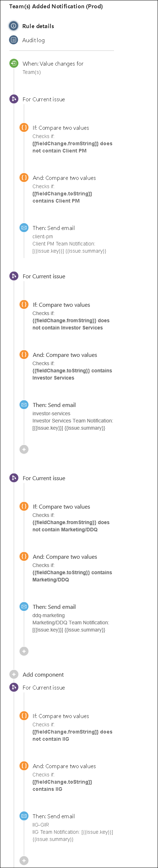Click the client-pm Send email action icon

point(24,228)
